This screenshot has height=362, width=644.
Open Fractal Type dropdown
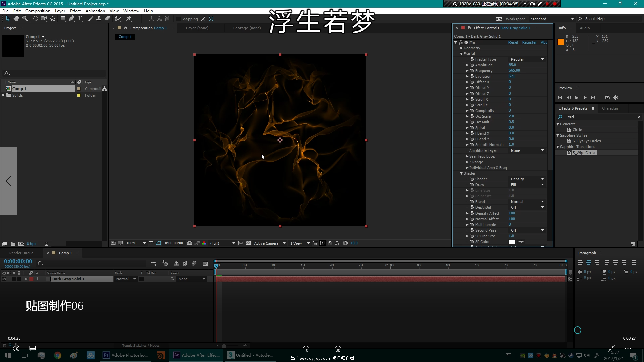[527, 59]
